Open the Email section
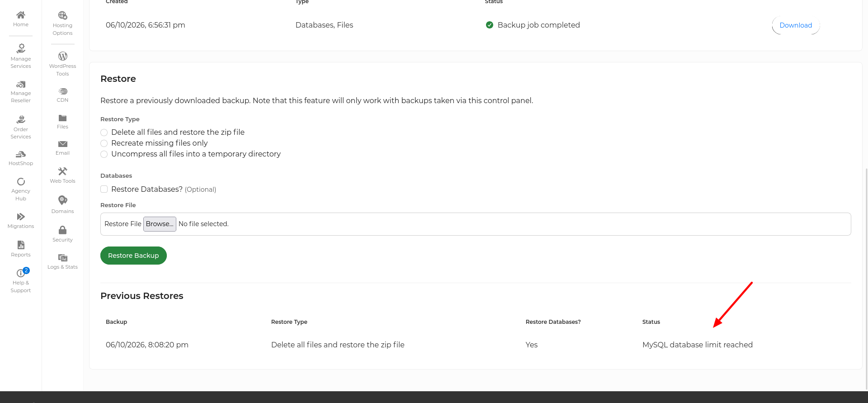The width and height of the screenshot is (868, 403). (62, 148)
